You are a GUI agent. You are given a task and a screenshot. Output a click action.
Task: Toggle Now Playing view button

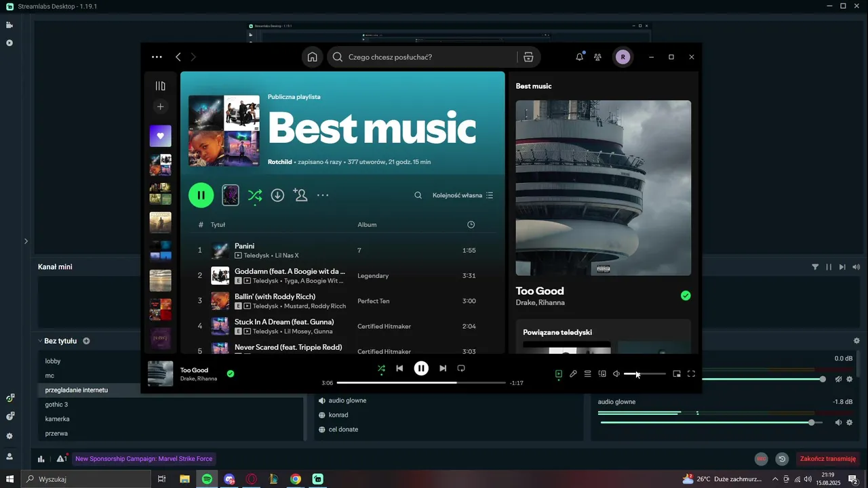click(559, 373)
